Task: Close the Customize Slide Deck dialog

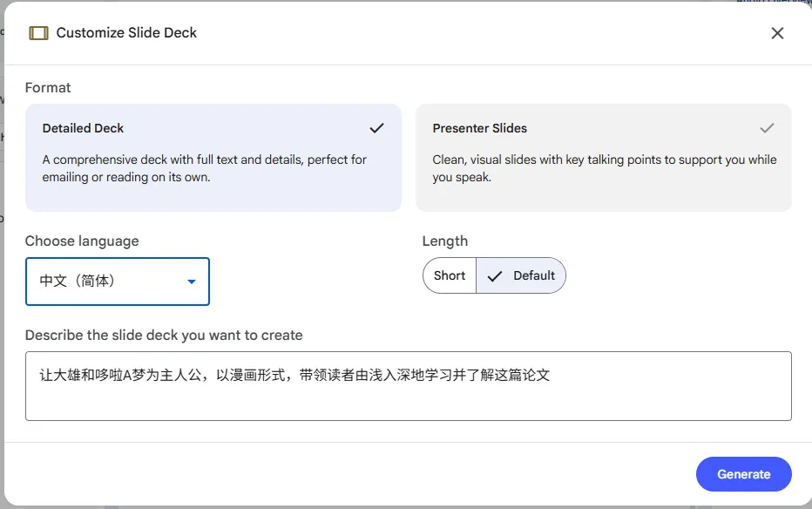Action: pyautogui.click(x=777, y=33)
